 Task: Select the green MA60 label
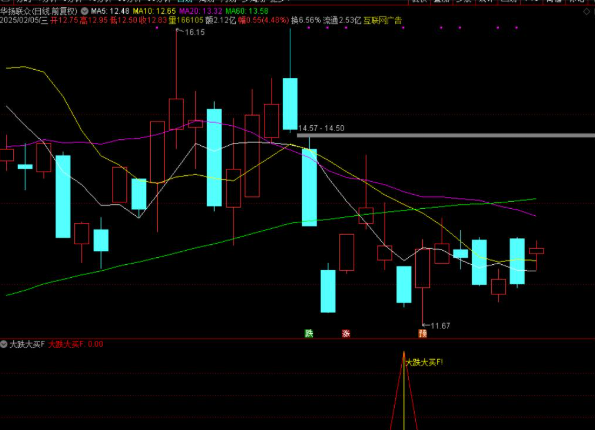(247, 11)
